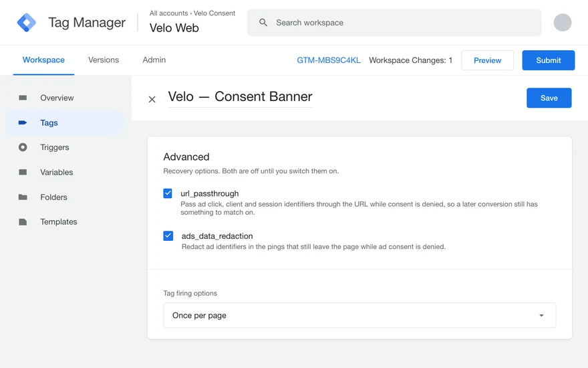Click the Folders sidebar icon
This screenshot has width=588, height=368.
click(23, 197)
